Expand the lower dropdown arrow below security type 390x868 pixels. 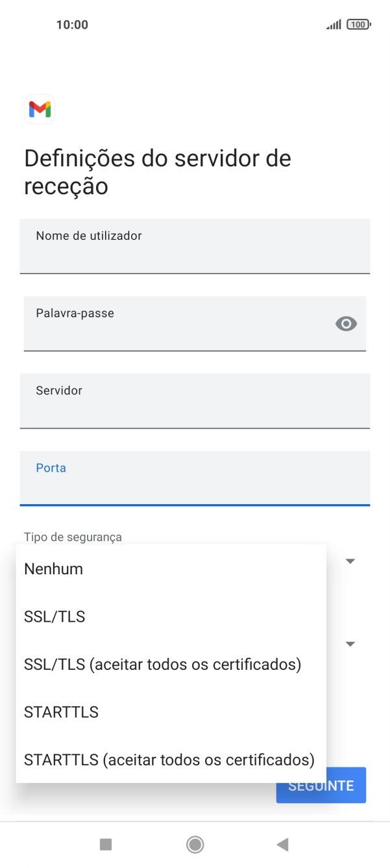tap(350, 643)
